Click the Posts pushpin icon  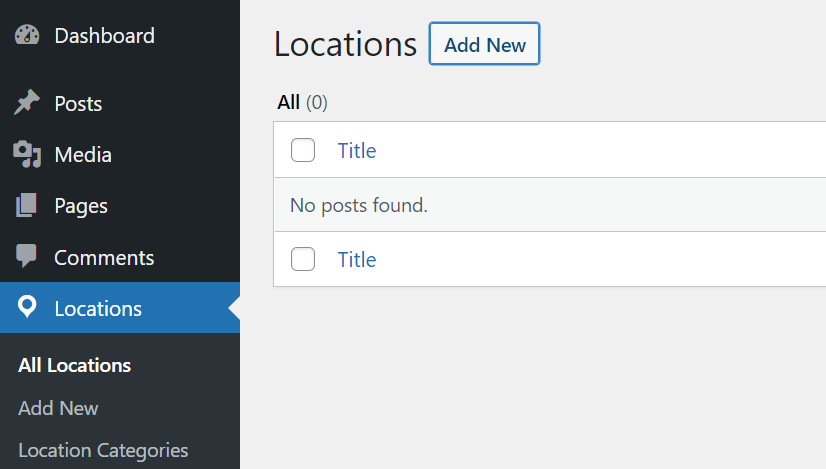[27, 103]
